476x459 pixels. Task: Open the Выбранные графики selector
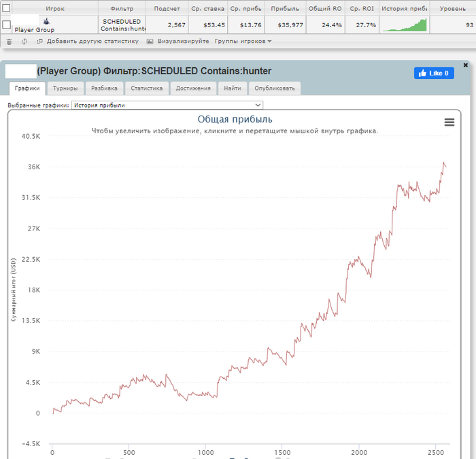click(x=167, y=105)
